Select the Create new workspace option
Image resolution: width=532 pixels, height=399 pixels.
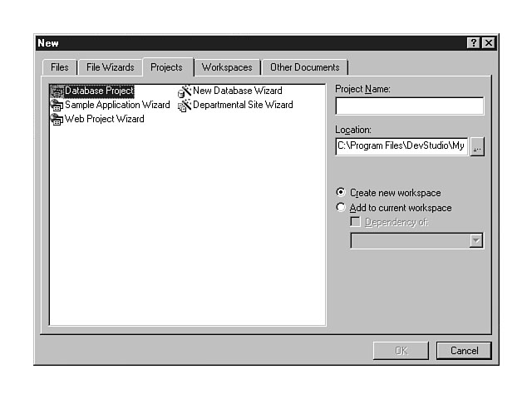point(341,192)
